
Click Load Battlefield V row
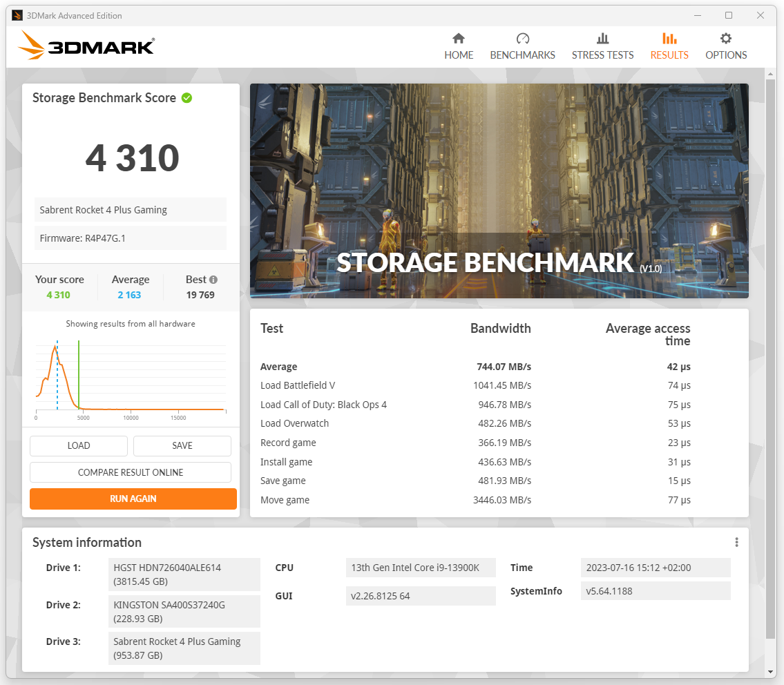tap(475, 385)
